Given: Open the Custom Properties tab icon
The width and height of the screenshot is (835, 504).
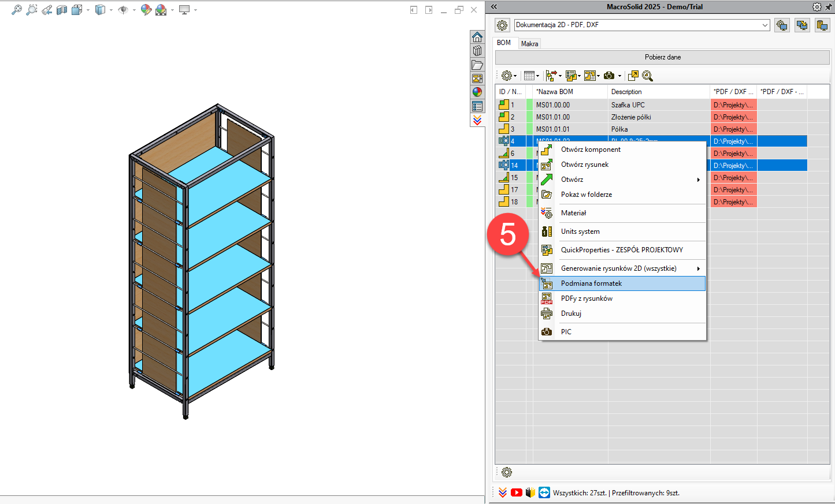Looking at the screenshot, I should (x=477, y=106).
